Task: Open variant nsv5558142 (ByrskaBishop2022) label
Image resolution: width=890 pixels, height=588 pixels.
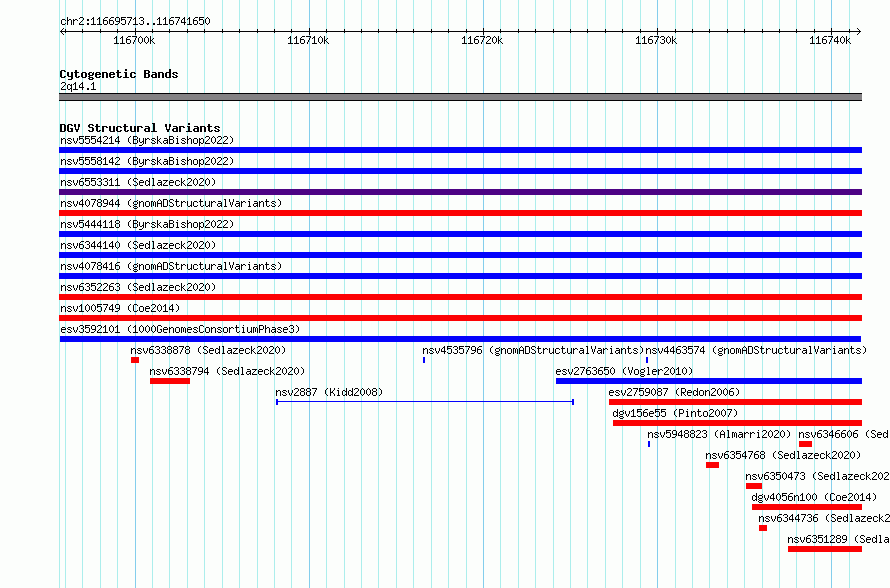Action: [x=147, y=161]
